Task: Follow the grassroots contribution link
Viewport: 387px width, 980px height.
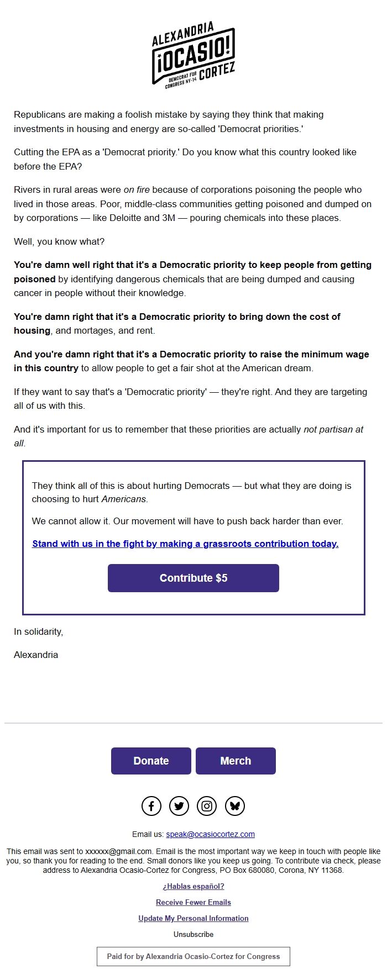Action: tap(185, 544)
